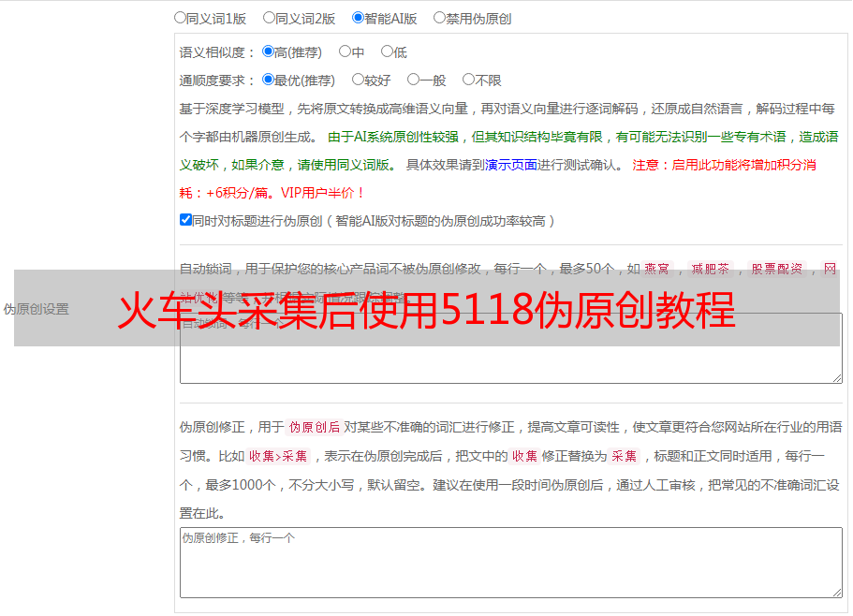Click the 火车头采集后使用5118伪原创教程 banner title
This screenshot has height=616, width=853.
[426, 311]
